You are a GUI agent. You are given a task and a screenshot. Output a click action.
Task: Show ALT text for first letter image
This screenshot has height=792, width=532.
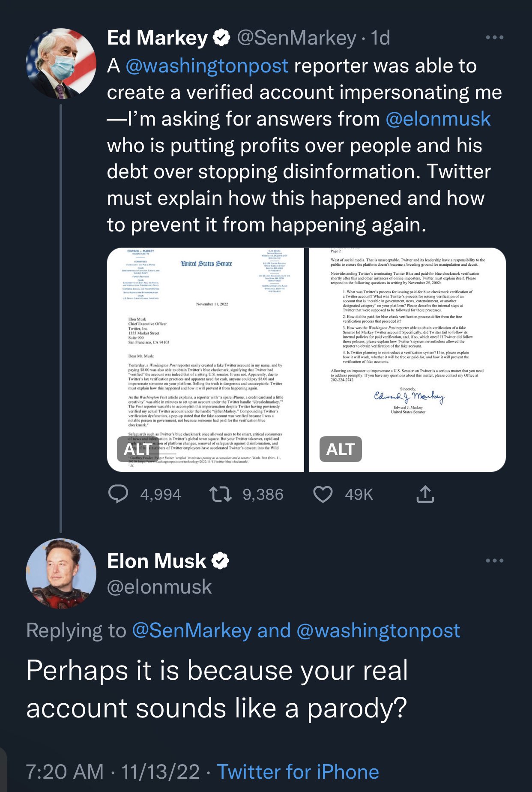click(138, 449)
